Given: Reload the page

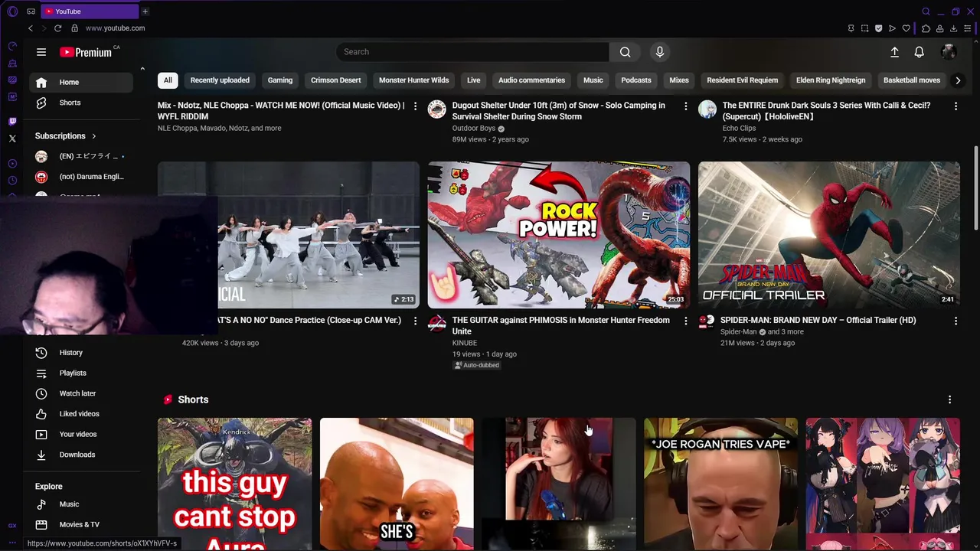Looking at the screenshot, I should tap(57, 28).
